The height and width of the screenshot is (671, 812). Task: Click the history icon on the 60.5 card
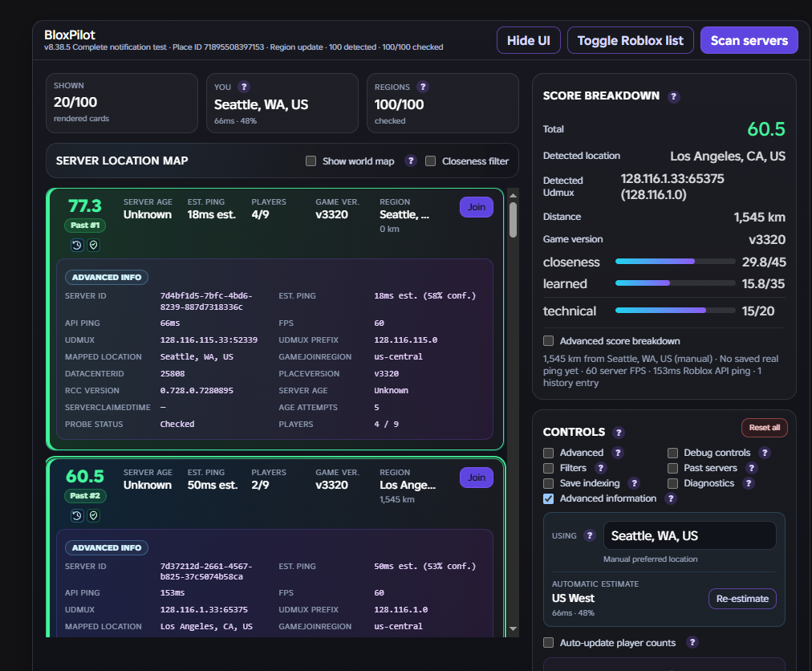tap(77, 515)
